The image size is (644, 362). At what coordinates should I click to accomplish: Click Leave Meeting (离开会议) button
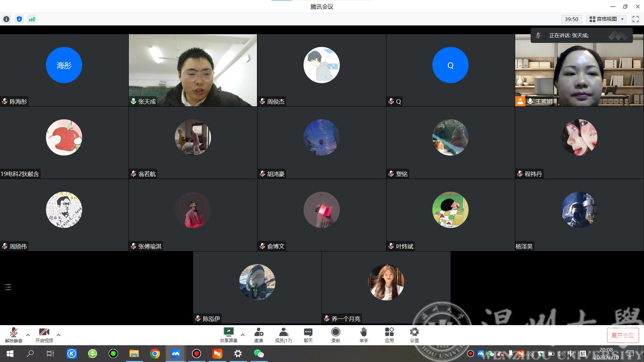[x=623, y=335]
